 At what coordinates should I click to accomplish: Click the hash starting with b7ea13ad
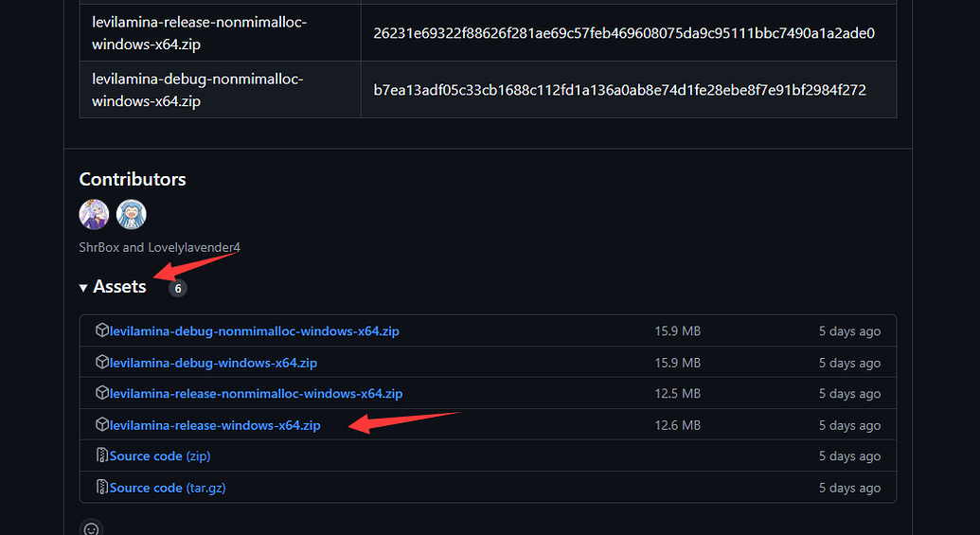tap(619, 90)
